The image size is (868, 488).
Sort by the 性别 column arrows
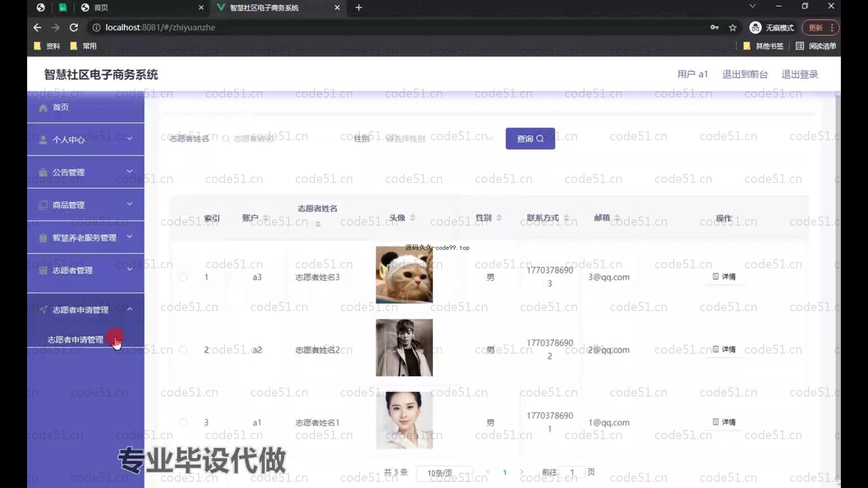(499, 218)
